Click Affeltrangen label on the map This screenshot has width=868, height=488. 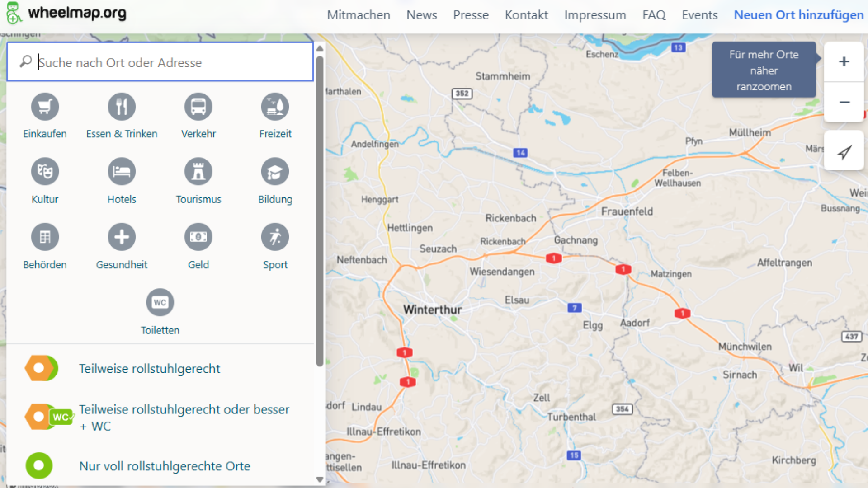pyautogui.click(x=784, y=263)
